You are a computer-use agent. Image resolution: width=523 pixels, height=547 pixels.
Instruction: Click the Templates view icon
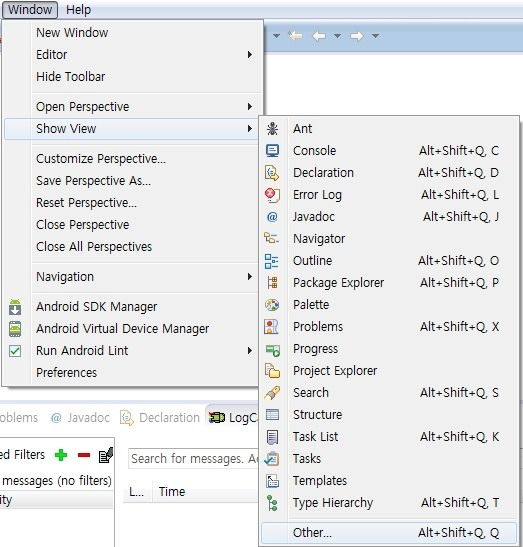click(x=272, y=481)
